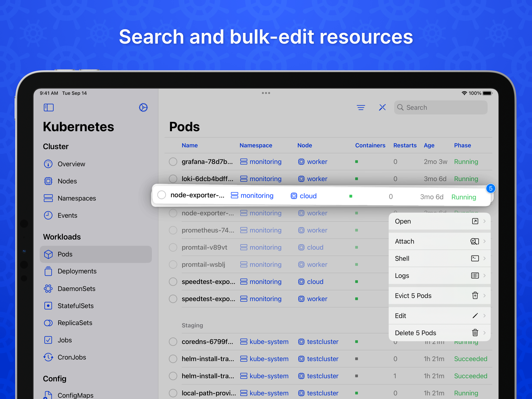
Task: Open the filter lines icon
Action: coord(361,107)
